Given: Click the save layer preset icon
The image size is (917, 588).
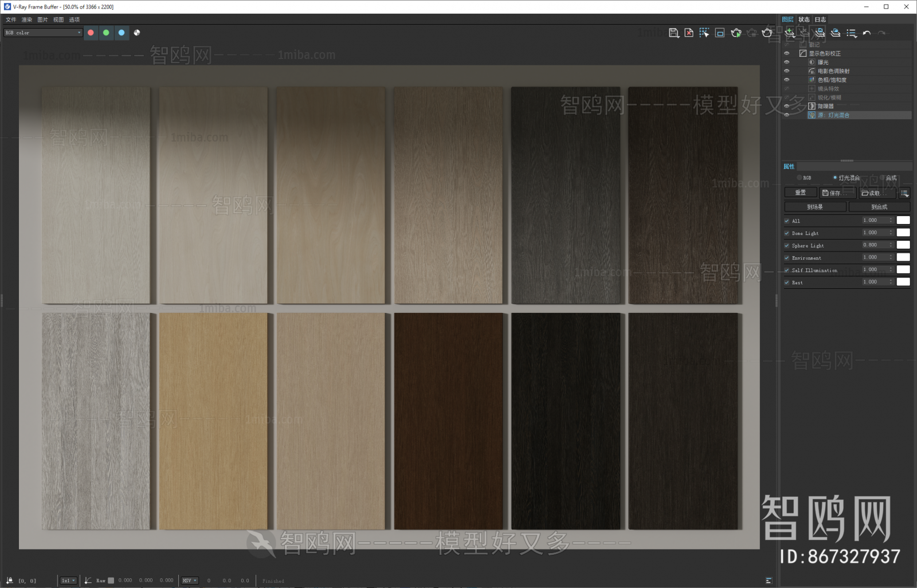Looking at the screenshot, I should point(820,33).
